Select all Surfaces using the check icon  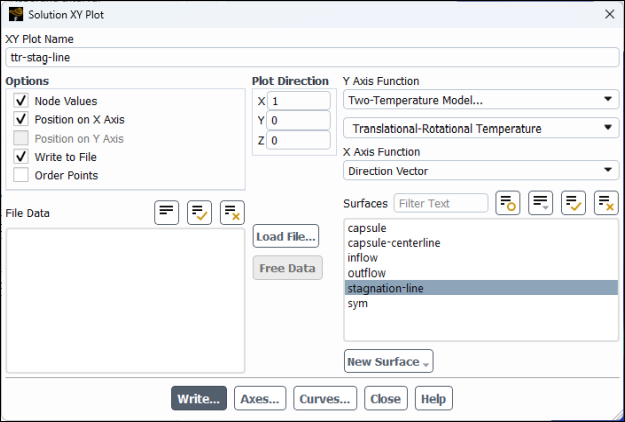573,203
